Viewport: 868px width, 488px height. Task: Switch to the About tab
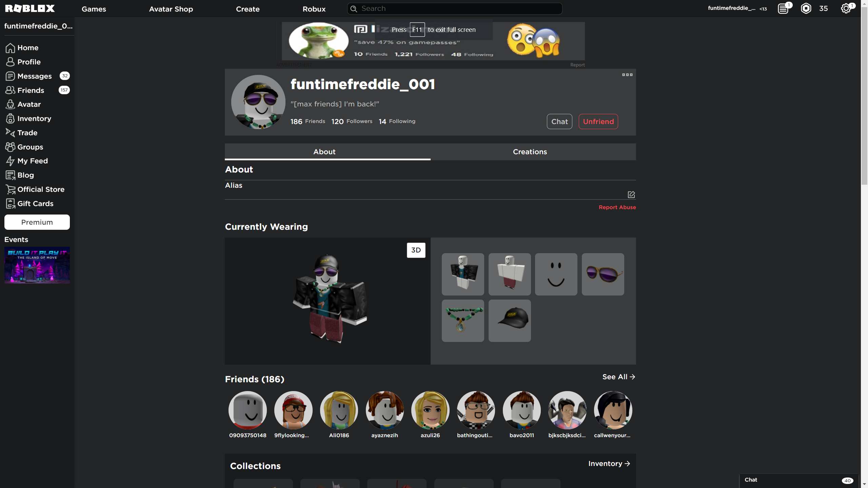(324, 151)
